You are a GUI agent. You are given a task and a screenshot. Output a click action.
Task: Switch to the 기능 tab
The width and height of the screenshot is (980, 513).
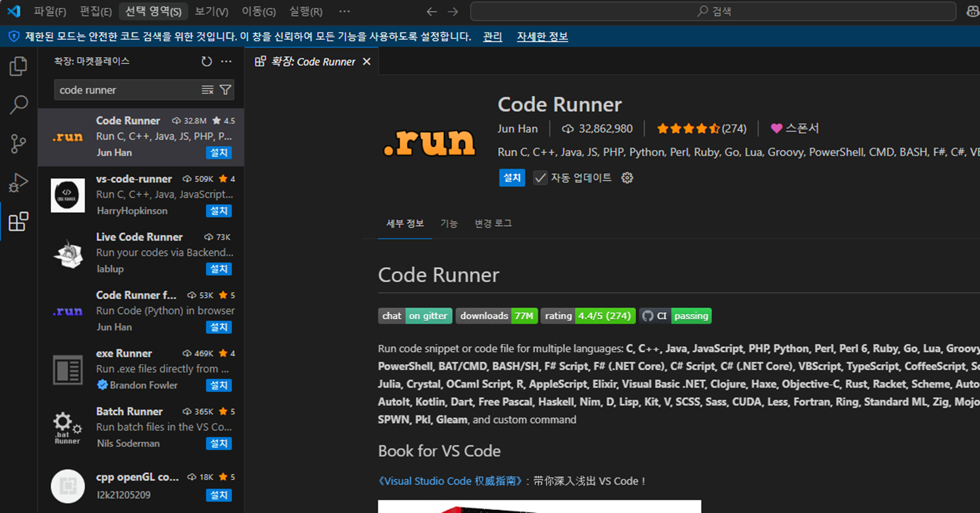449,223
